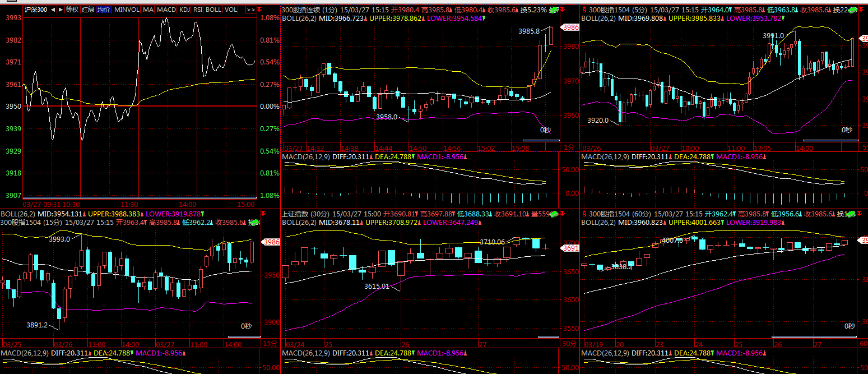The image size is (868, 374).
Task: Click the 3985.8 high-price label on 1分 chart
Action: 529,31
